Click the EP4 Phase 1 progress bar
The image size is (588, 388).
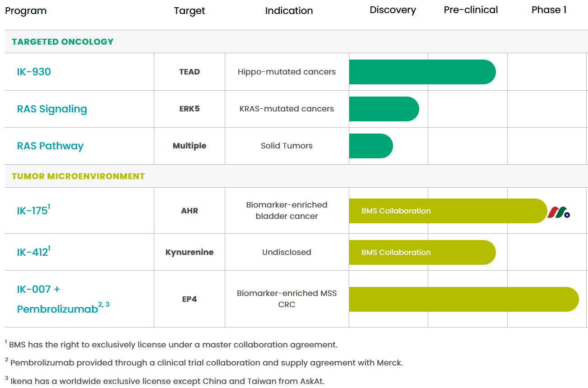click(463, 299)
